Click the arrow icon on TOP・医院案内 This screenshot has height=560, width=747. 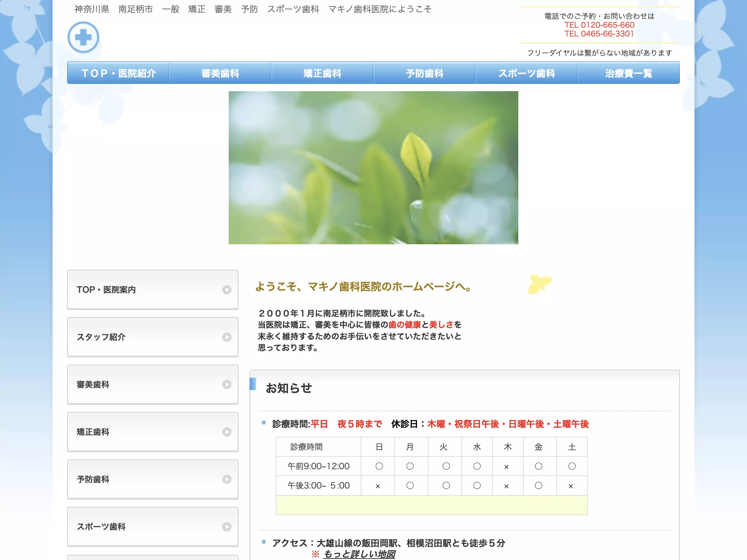click(227, 290)
